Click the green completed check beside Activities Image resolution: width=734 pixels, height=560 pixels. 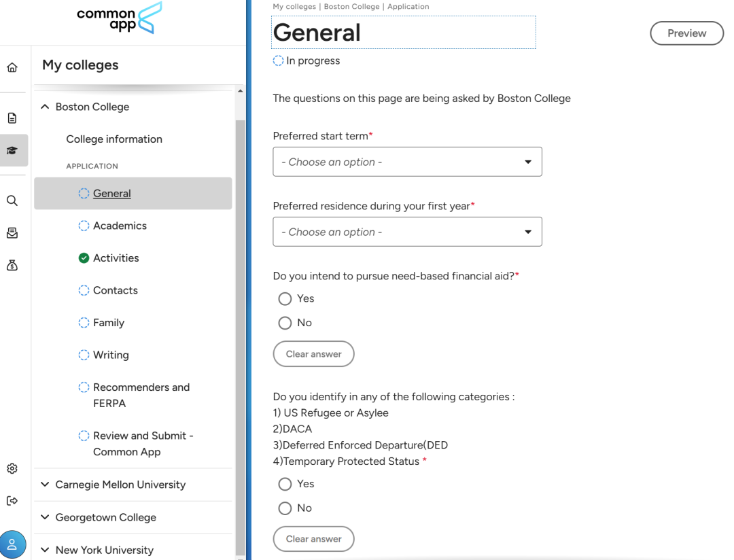pyautogui.click(x=84, y=258)
